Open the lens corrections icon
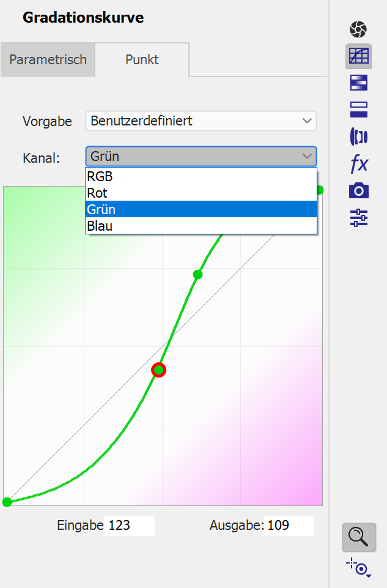Screen dimensions: 387x588 [x=358, y=136]
